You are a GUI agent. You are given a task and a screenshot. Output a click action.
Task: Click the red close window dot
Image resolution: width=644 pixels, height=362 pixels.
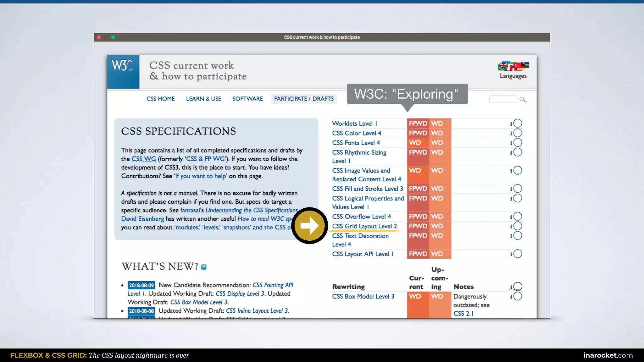tap(99, 37)
